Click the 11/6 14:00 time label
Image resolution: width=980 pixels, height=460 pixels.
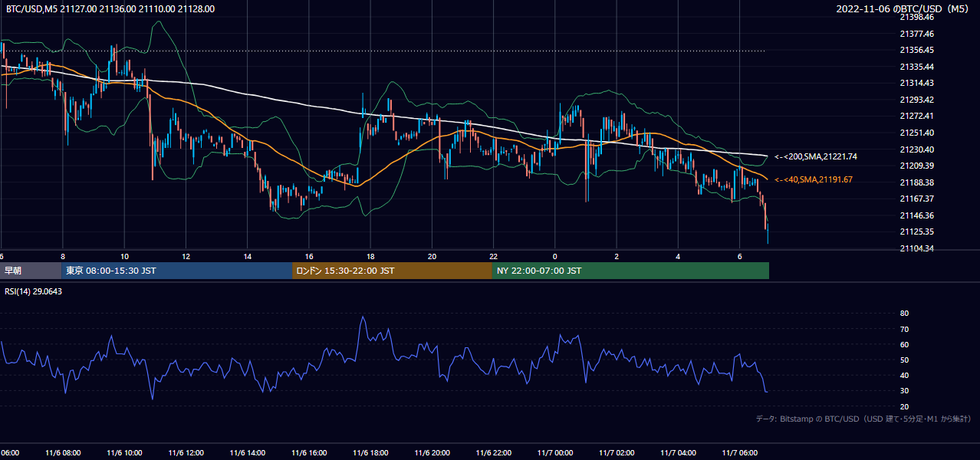coord(247,452)
